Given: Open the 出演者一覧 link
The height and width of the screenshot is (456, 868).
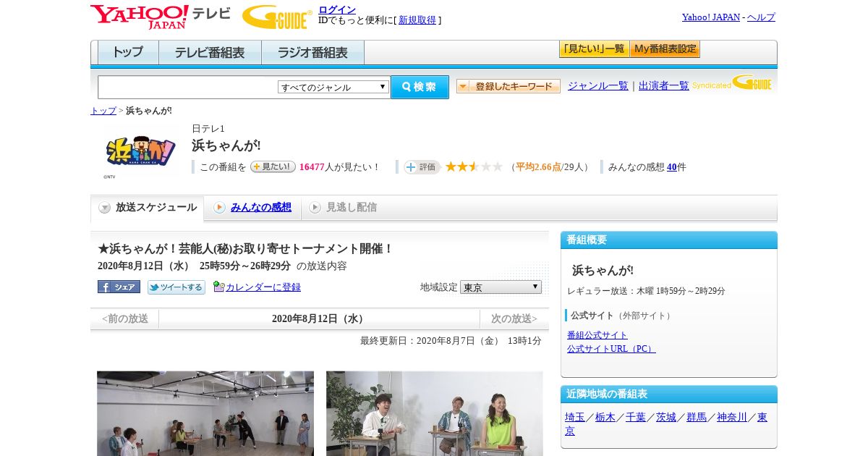Looking at the screenshot, I should [x=664, y=85].
